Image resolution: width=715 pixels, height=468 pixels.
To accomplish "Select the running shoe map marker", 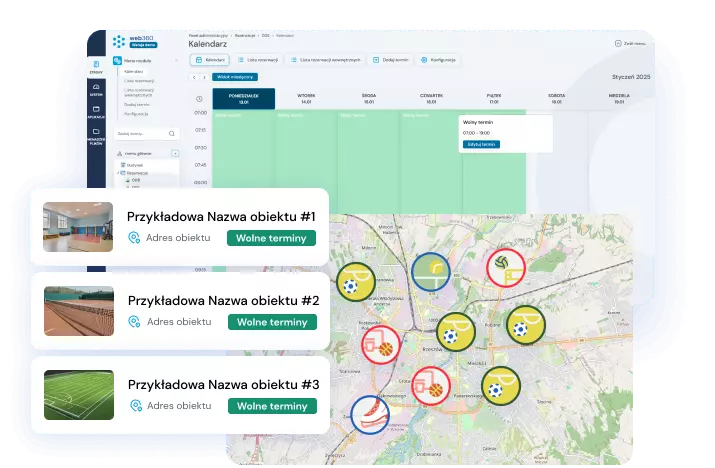I will tap(368, 414).
